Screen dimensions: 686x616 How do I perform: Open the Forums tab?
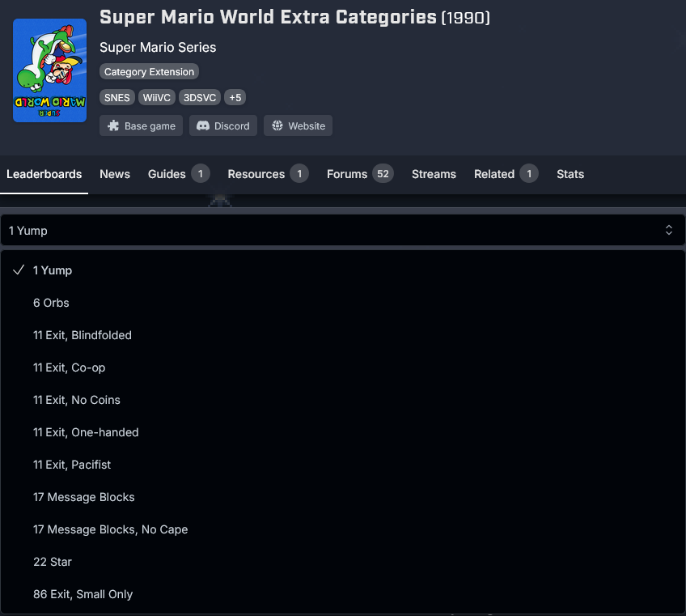360,174
